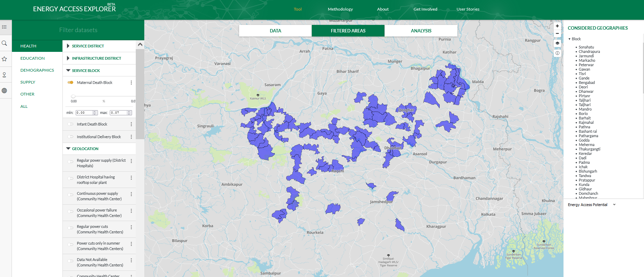
Task: Open the Methodology page link
Action: click(340, 9)
